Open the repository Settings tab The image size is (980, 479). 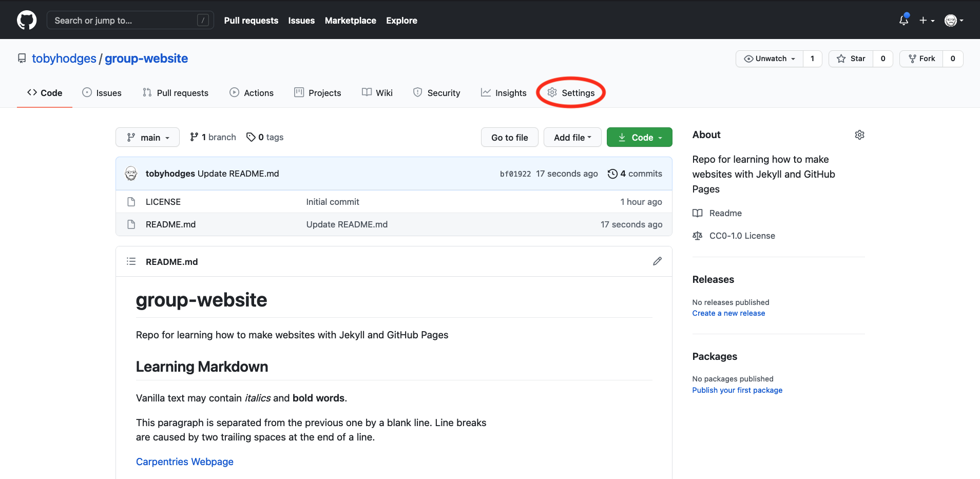tap(571, 93)
